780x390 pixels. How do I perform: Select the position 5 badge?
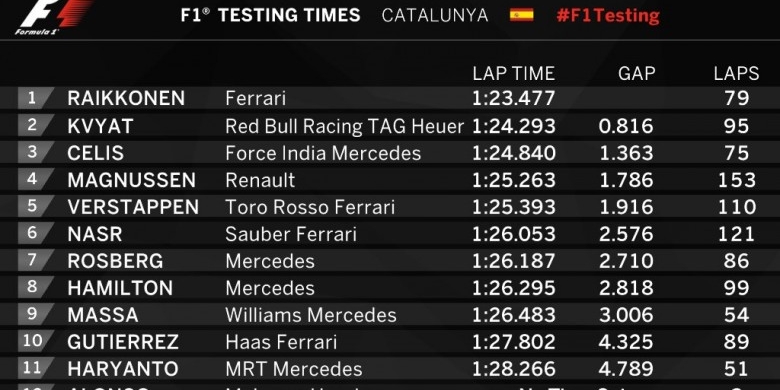tap(36, 206)
